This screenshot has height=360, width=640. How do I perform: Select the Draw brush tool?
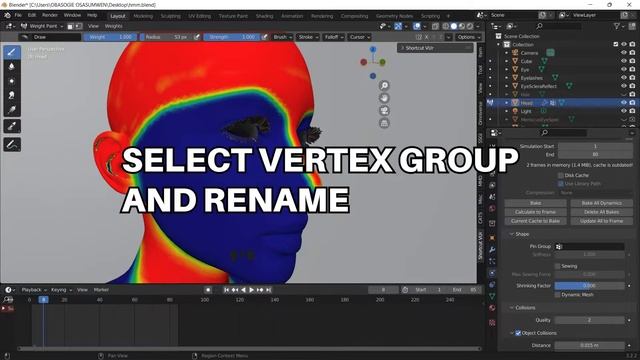(x=12, y=52)
